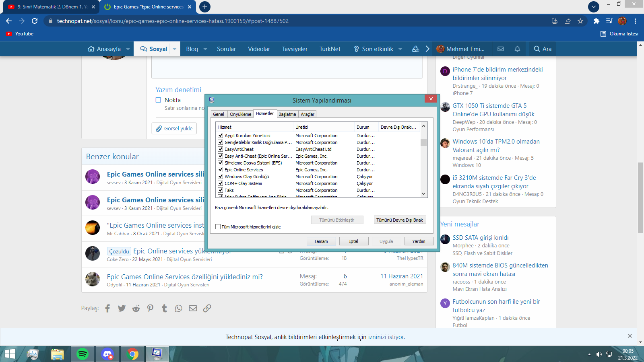
Task: Switch to the Genel tab
Action: point(219,114)
